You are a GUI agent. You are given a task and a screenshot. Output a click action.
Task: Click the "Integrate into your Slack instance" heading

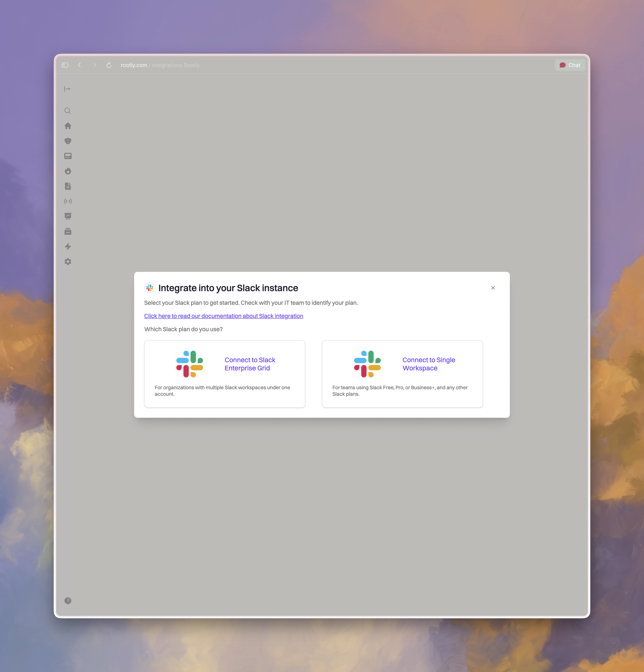coord(228,288)
